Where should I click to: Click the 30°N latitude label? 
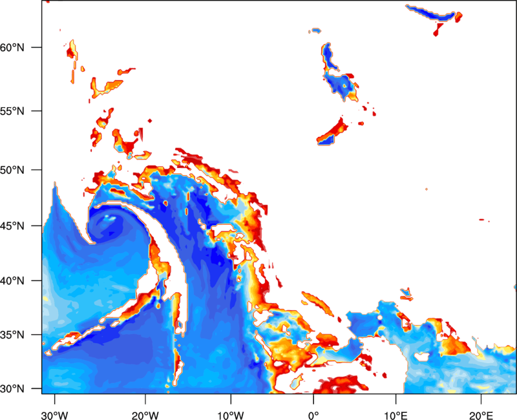[12, 389]
